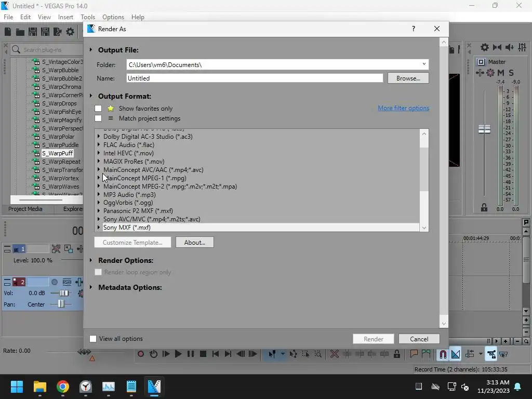
Task: Select the Normal Edit tool icon
Action: 272,354
